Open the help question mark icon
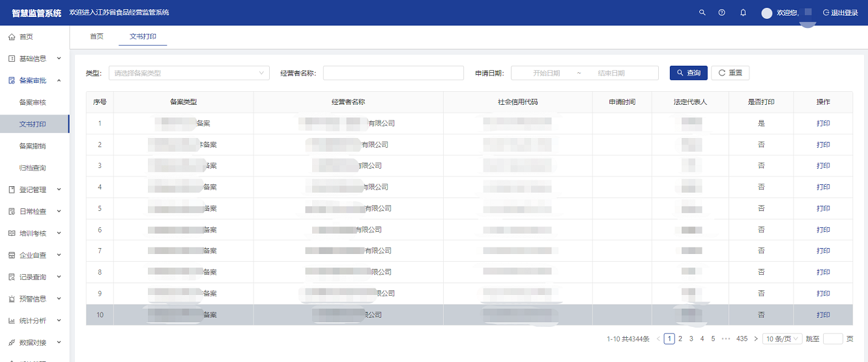 click(x=722, y=12)
